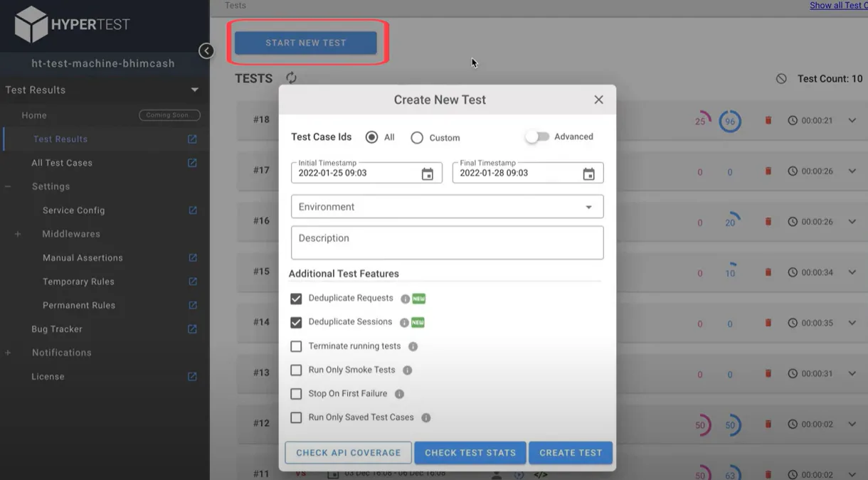868x480 pixels.
Task: Open calendar picker for Final Timestamp
Action: tap(588, 174)
